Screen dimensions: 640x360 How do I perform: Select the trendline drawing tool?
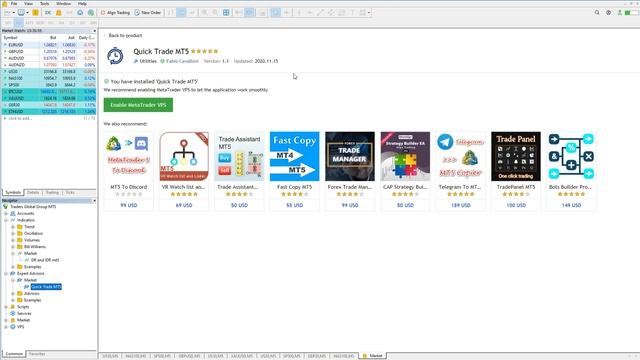[x=320, y=13]
